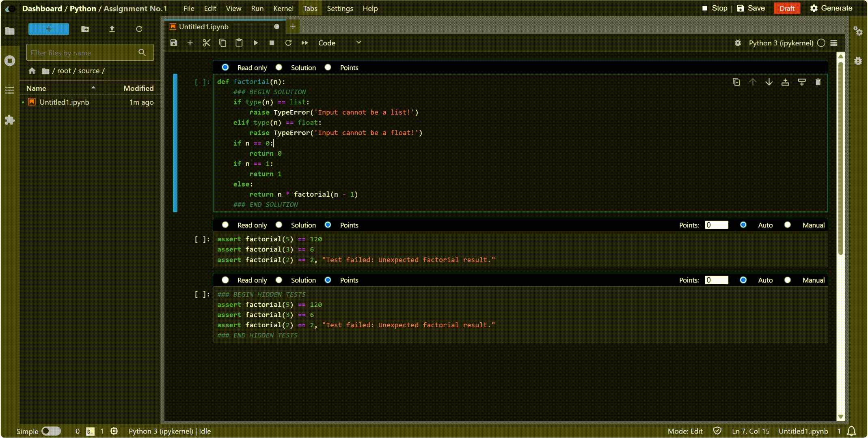Select Solution for the factorial definition cell
Viewport: 868px width, 438px height.
(279, 67)
